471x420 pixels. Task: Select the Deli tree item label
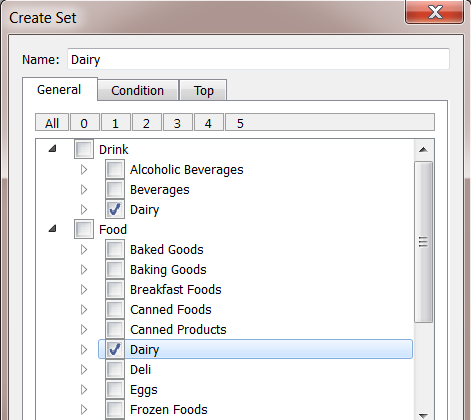(140, 369)
